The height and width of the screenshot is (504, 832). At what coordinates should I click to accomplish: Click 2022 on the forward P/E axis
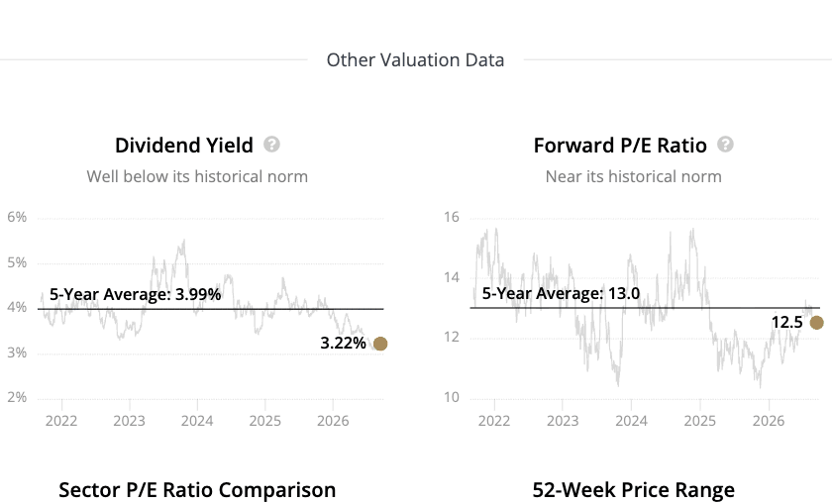(x=494, y=421)
